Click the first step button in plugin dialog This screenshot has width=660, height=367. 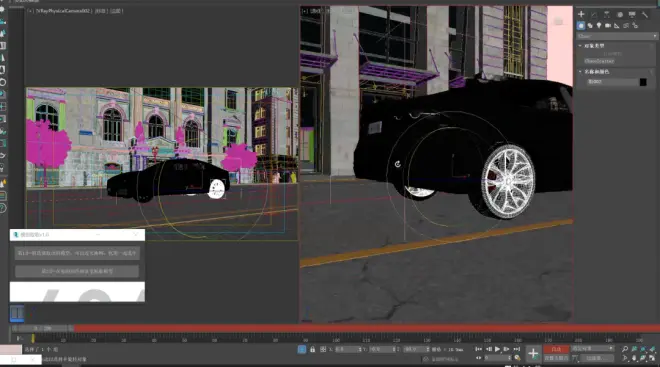coord(77,253)
